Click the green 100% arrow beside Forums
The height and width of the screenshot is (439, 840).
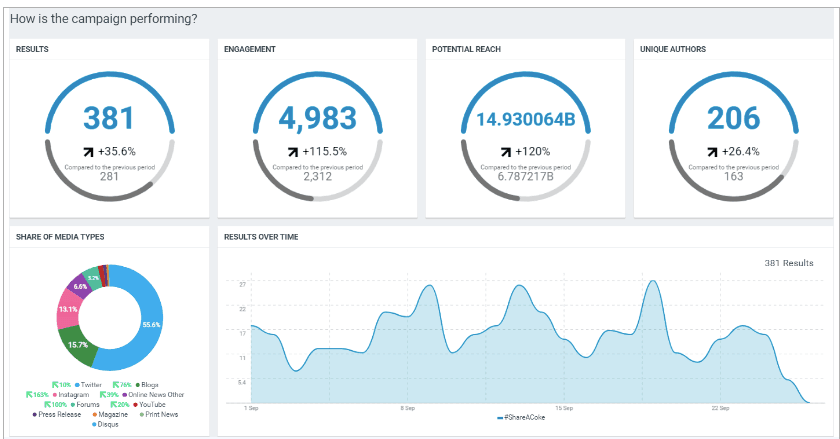click(x=48, y=404)
